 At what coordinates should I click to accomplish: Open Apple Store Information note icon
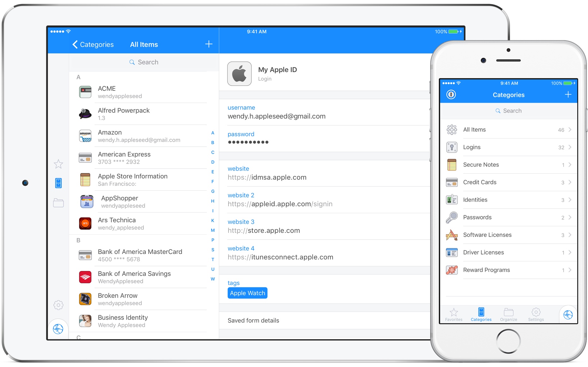point(85,179)
